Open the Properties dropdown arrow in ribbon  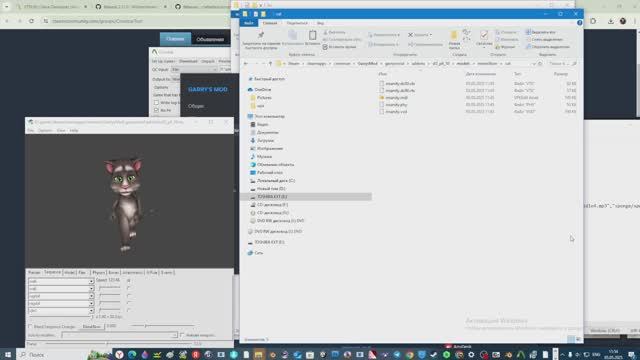(484, 47)
